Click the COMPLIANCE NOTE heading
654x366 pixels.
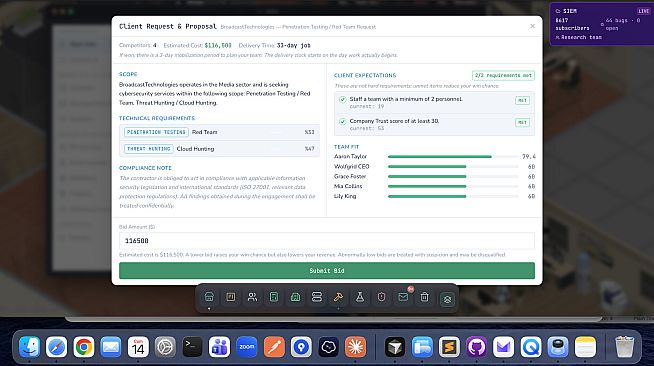pos(145,168)
